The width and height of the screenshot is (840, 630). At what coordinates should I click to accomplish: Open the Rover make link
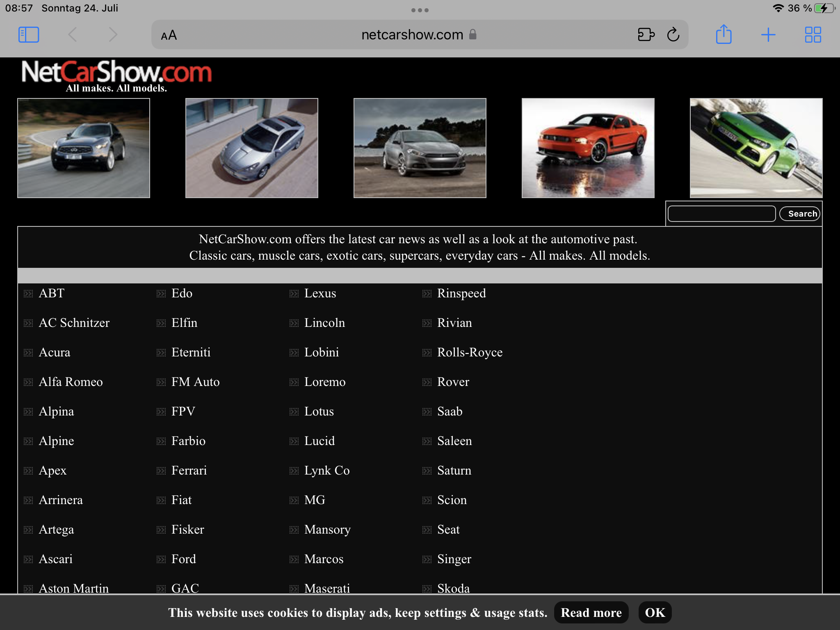[453, 382]
